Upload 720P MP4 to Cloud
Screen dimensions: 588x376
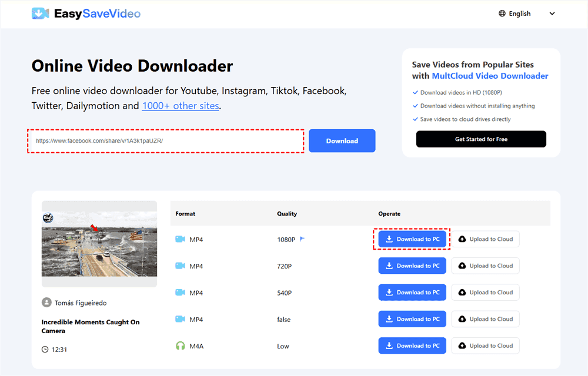tap(485, 266)
